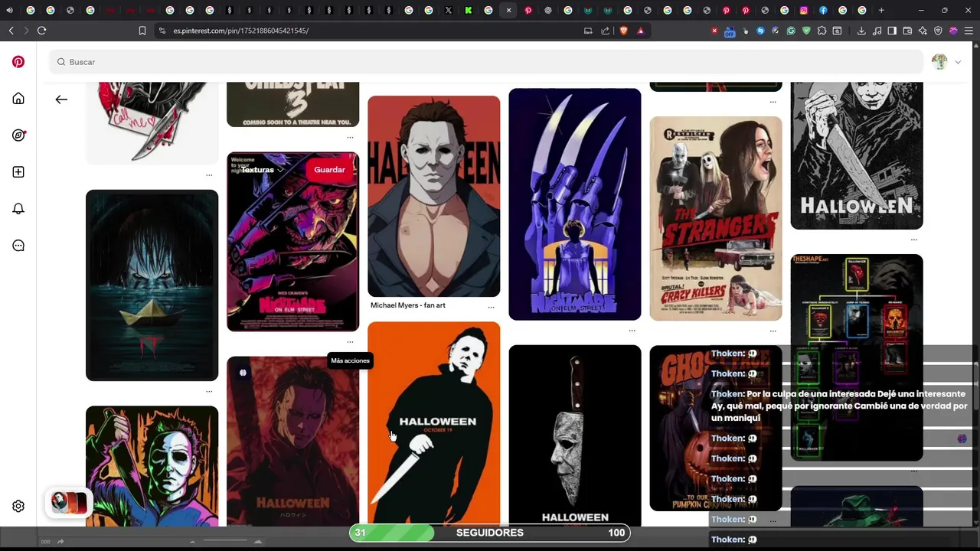This screenshot has height=551, width=980.
Task: Open more options under The Strangers pin
Action: click(773, 331)
